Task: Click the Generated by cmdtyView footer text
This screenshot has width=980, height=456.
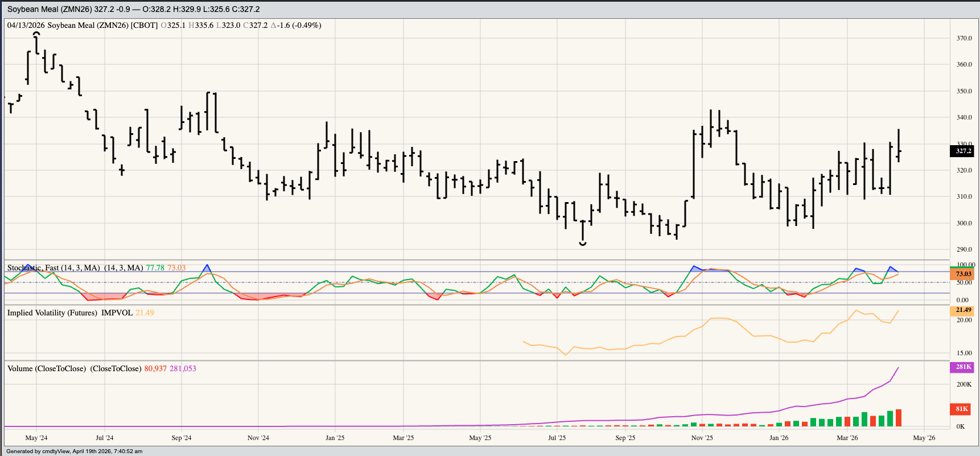Action: [x=74, y=451]
